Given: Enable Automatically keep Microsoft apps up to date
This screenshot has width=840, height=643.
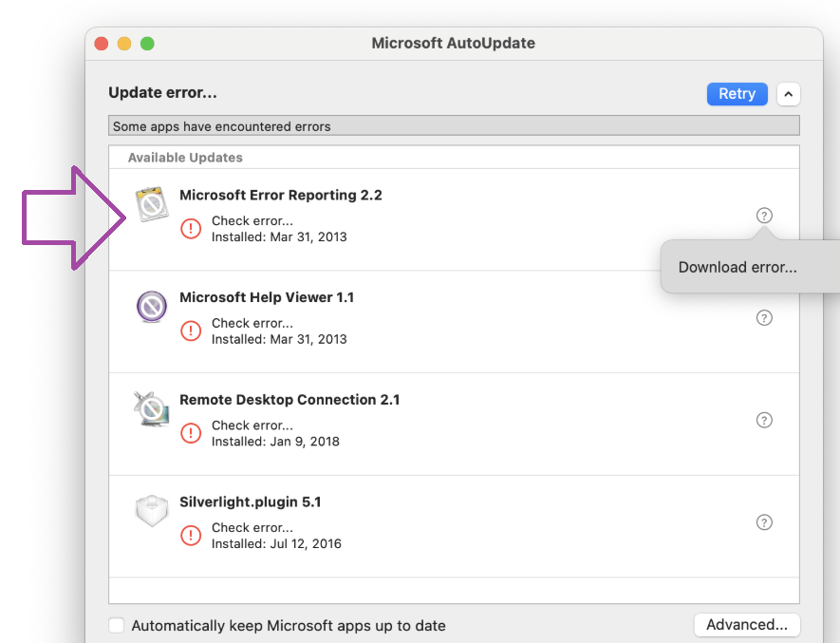Looking at the screenshot, I should [116, 625].
